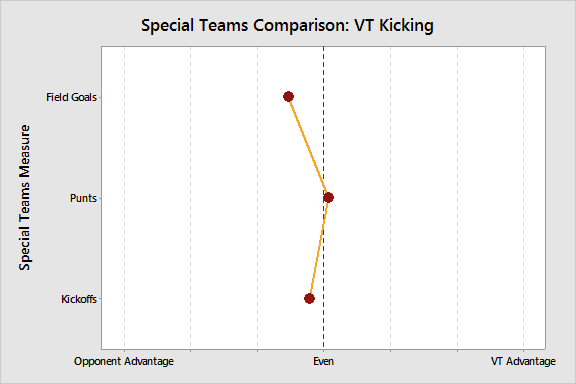Screen dimensions: 576x384
Task: Click the gray gridline above VT Advantage
Action: tap(523, 198)
